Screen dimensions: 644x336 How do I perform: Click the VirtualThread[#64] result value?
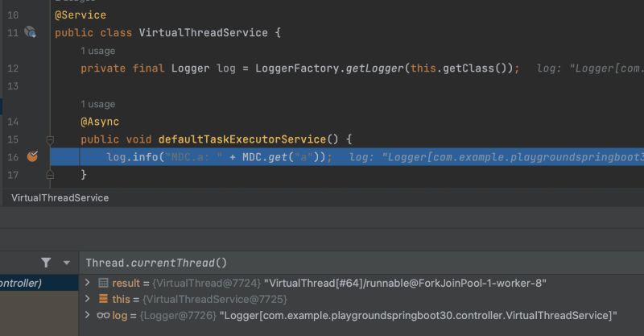tap(405, 283)
